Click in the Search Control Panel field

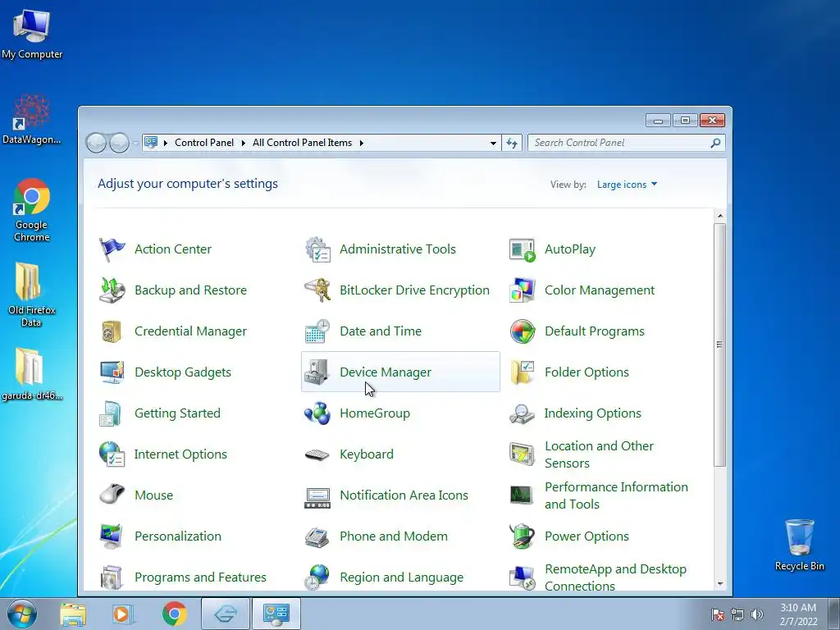click(626, 143)
